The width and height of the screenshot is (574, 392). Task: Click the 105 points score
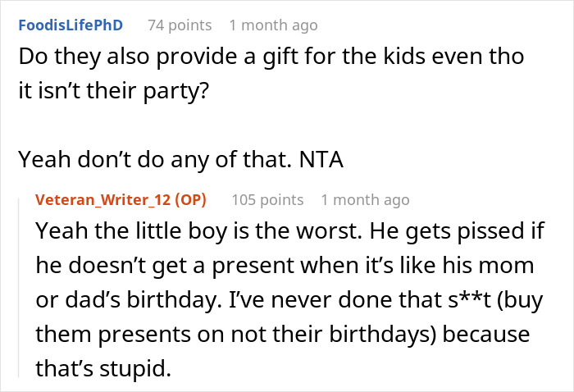(x=267, y=199)
